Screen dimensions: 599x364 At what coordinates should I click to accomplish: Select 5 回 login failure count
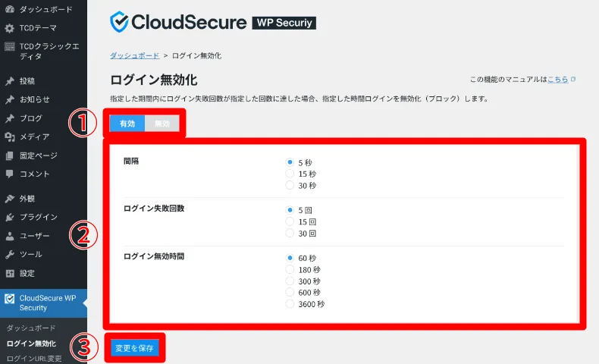290,210
